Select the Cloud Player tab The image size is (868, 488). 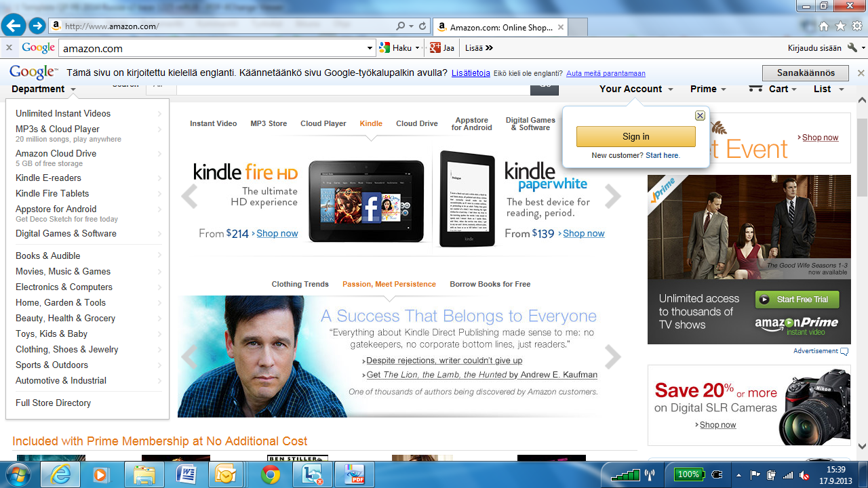click(x=323, y=123)
